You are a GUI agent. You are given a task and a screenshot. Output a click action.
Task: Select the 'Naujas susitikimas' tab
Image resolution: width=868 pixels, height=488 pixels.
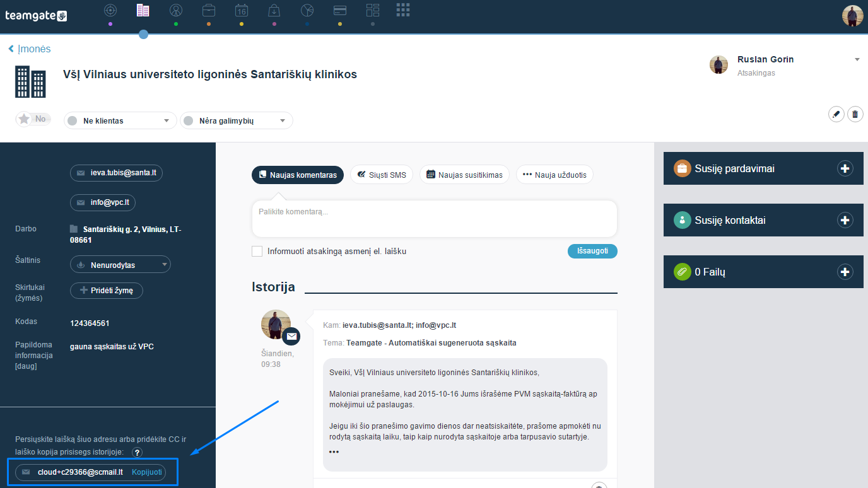pyautogui.click(x=464, y=175)
